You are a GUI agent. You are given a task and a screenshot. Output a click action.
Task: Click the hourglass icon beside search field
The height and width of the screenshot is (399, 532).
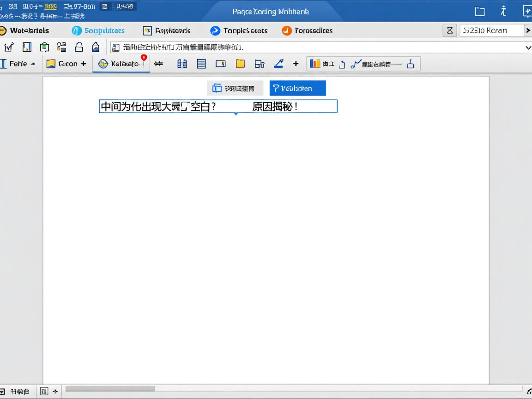(450, 30)
